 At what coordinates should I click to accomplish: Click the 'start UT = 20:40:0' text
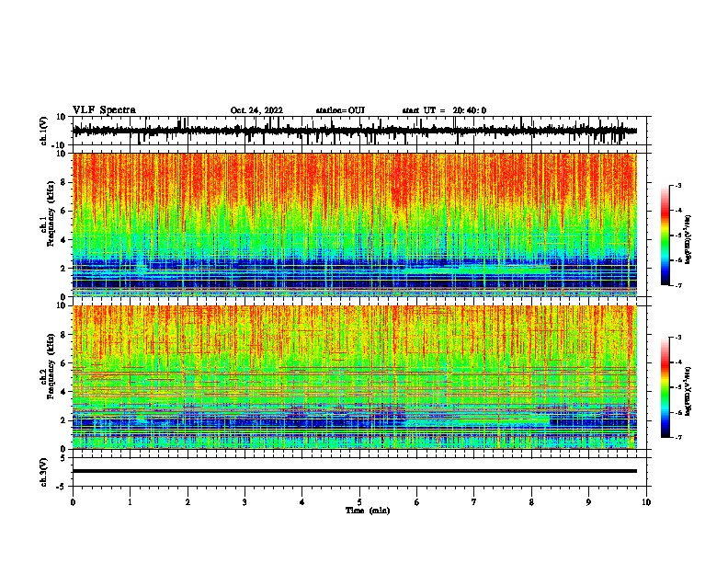tap(444, 110)
